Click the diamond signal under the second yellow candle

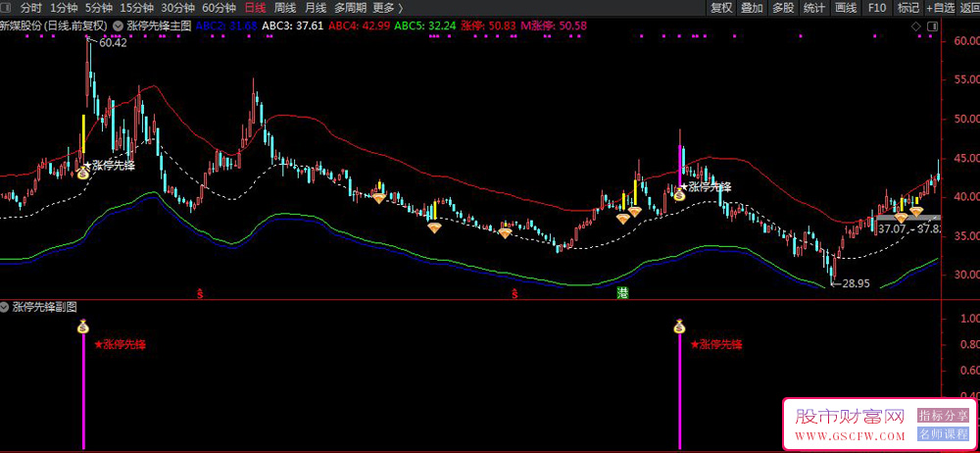(x=434, y=226)
